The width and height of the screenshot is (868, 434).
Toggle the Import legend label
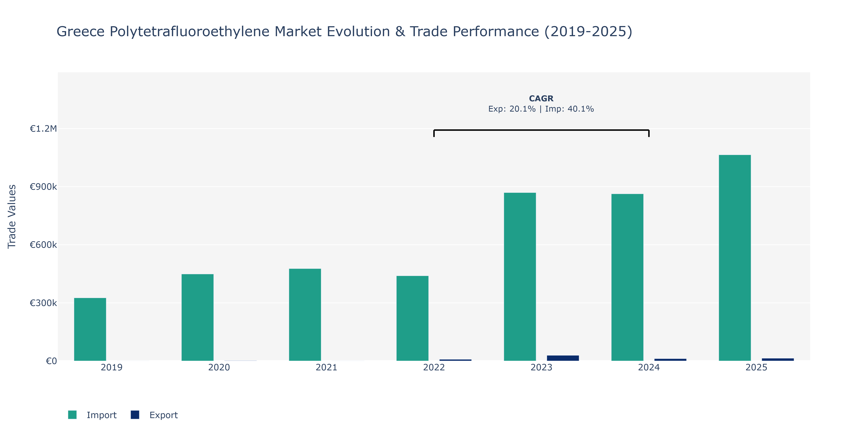pyautogui.click(x=101, y=415)
